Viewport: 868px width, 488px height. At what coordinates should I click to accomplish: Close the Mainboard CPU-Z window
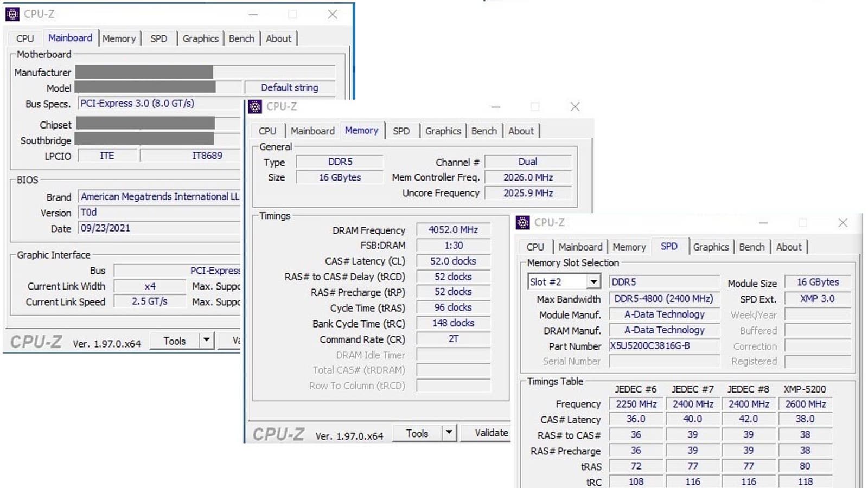point(333,15)
